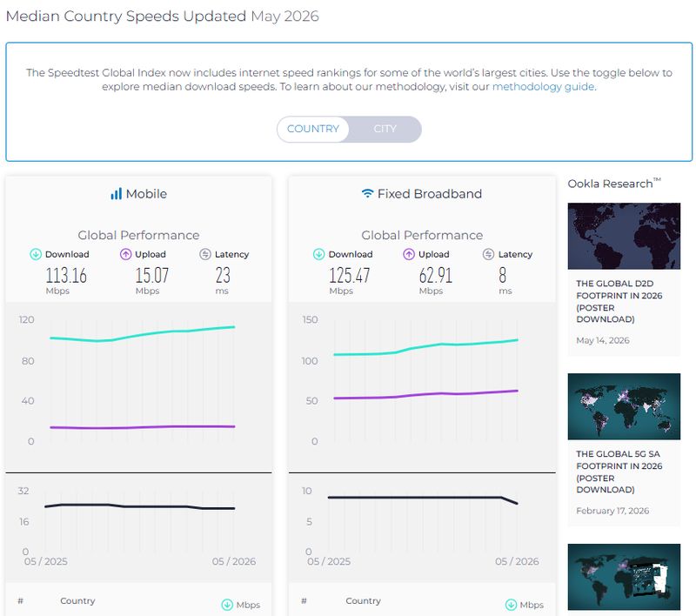This screenshot has width=696, height=616.
Task: Click the Fixed Broadband Upload arrow icon
Action: click(x=409, y=254)
